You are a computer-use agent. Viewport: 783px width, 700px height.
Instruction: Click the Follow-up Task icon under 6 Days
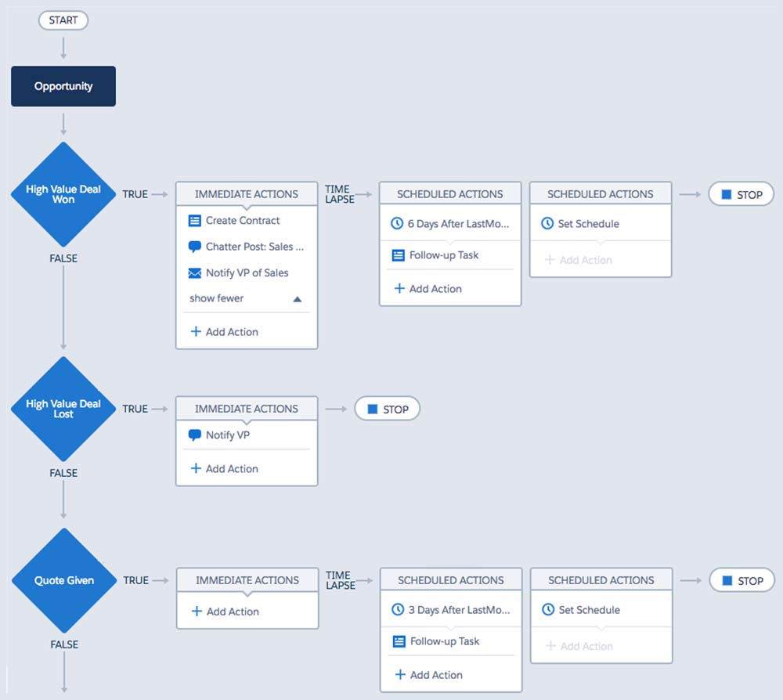397,255
